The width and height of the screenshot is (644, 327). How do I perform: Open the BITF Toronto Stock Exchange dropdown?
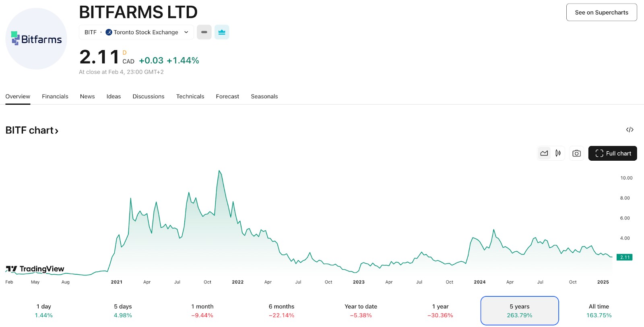(136, 32)
